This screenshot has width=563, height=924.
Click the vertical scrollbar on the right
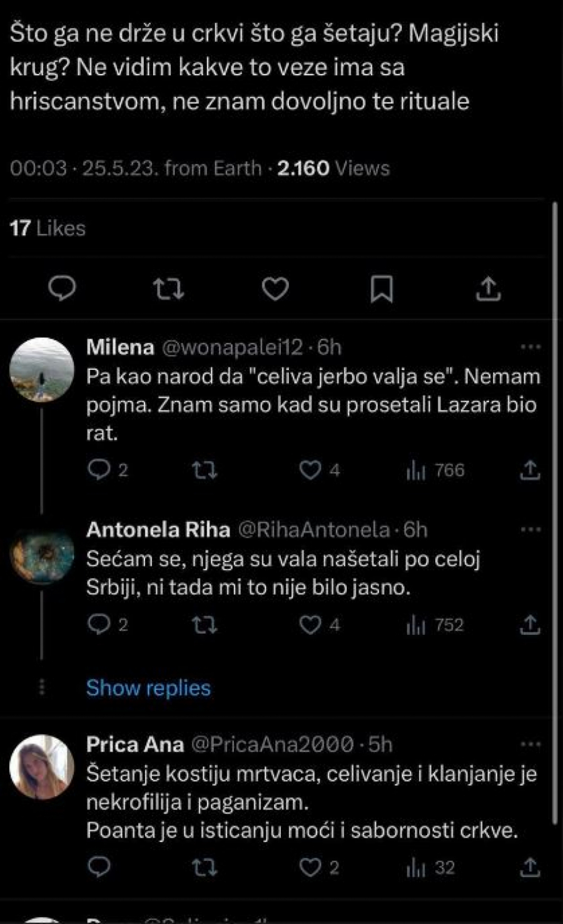555,501
